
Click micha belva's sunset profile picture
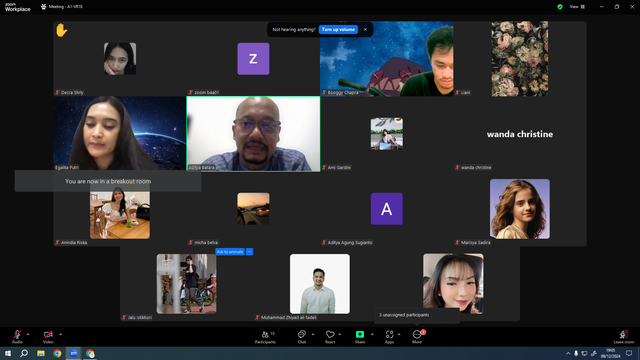tap(253, 209)
